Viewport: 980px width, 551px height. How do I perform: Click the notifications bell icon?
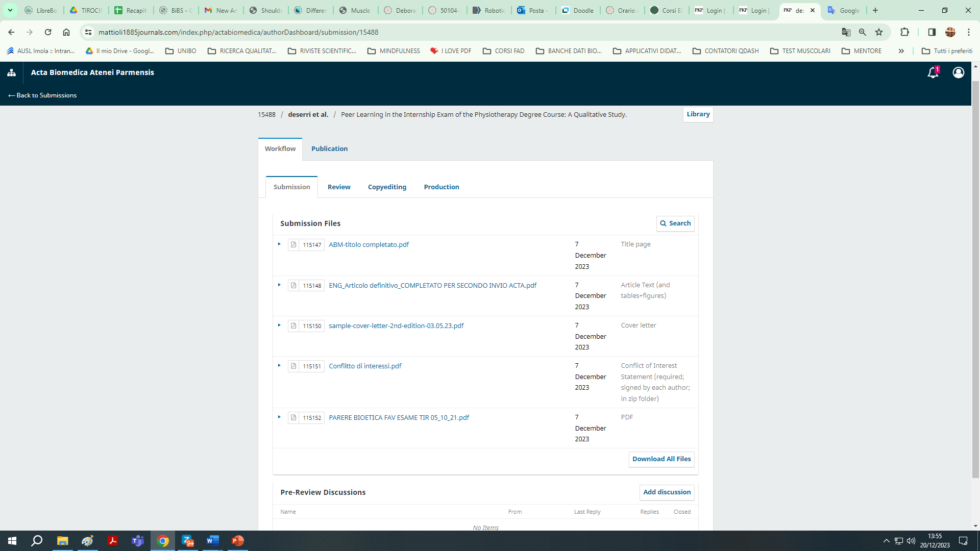[933, 73]
